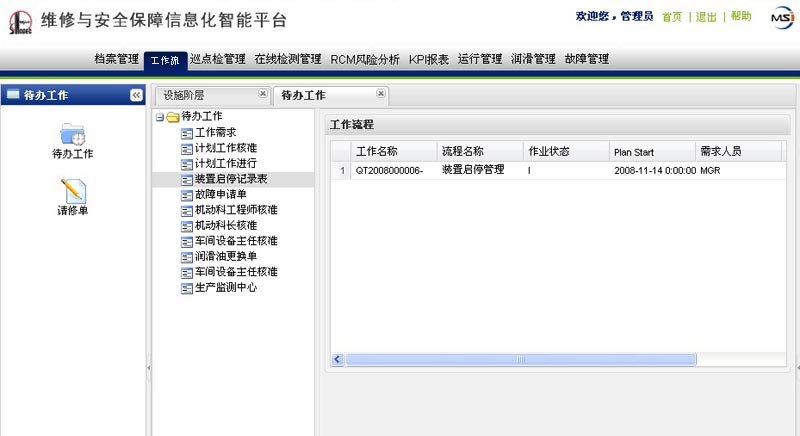Sort by the Plan Start column header

[650, 151]
